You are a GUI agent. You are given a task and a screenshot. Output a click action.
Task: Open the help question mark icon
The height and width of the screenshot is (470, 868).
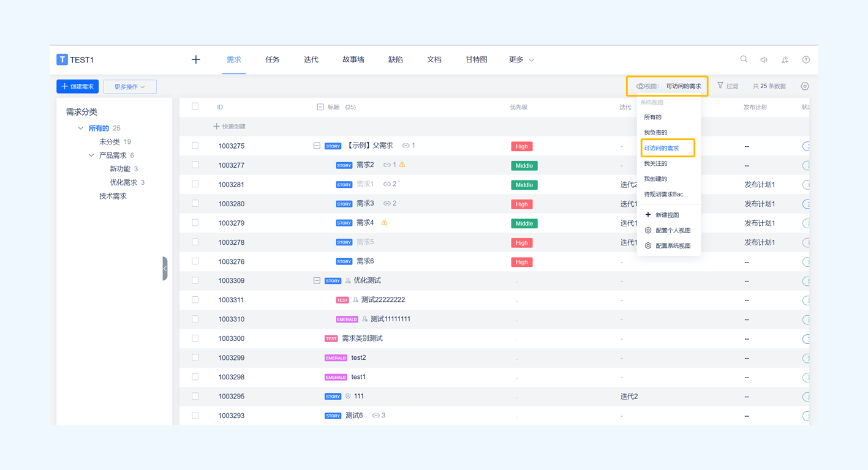tap(806, 60)
